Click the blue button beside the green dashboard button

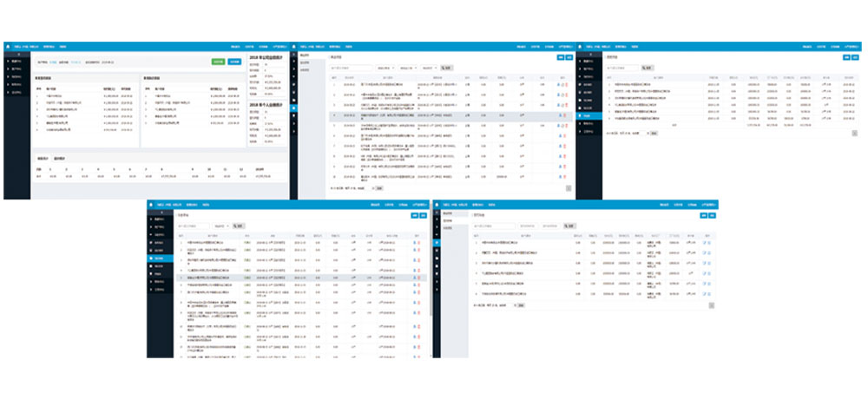point(234,62)
